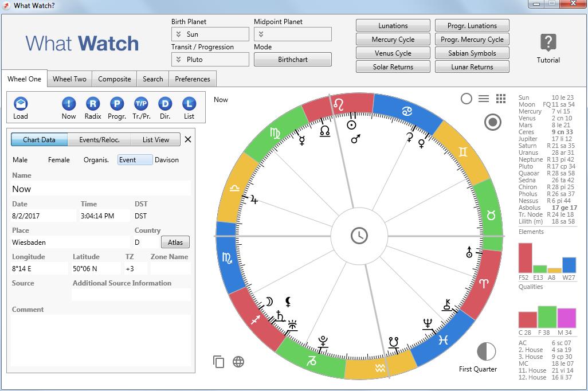Click the Tr./Pr. chart icon

[141, 104]
